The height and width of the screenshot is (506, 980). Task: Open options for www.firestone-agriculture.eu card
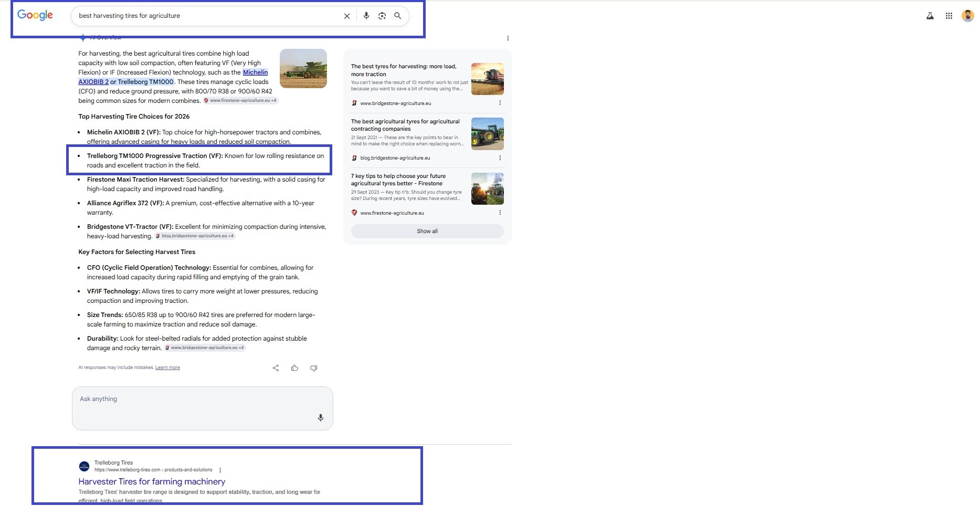point(500,213)
